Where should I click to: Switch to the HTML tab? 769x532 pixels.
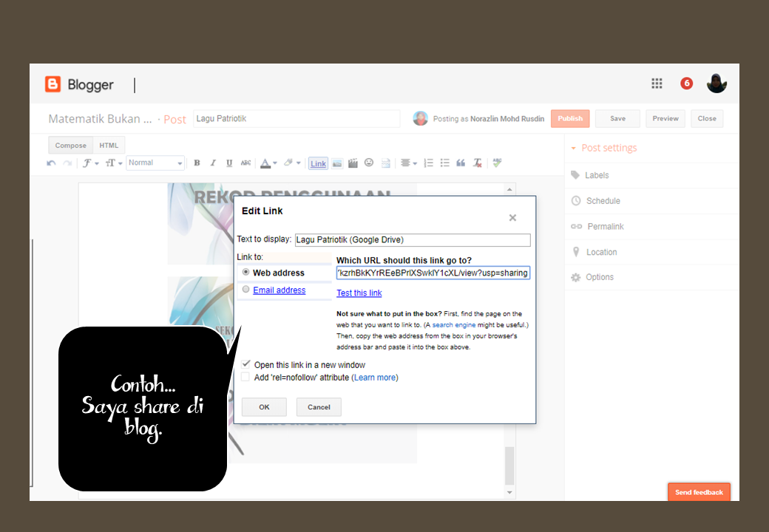(x=109, y=146)
